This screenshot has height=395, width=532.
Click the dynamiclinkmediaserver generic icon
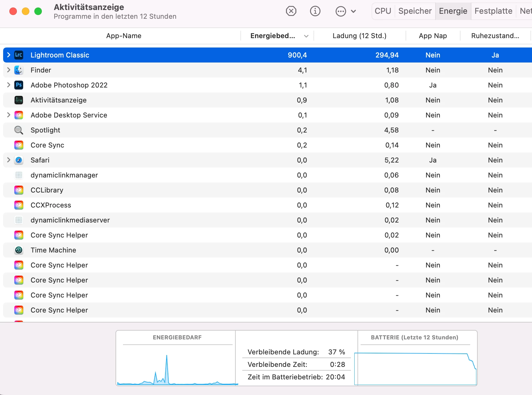(19, 220)
